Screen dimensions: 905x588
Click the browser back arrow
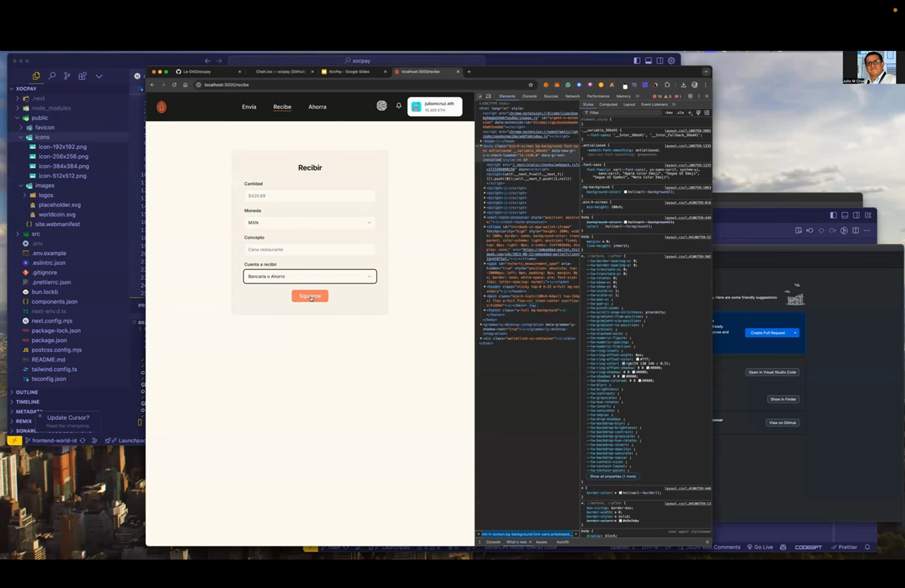click(x=153, y=85)
